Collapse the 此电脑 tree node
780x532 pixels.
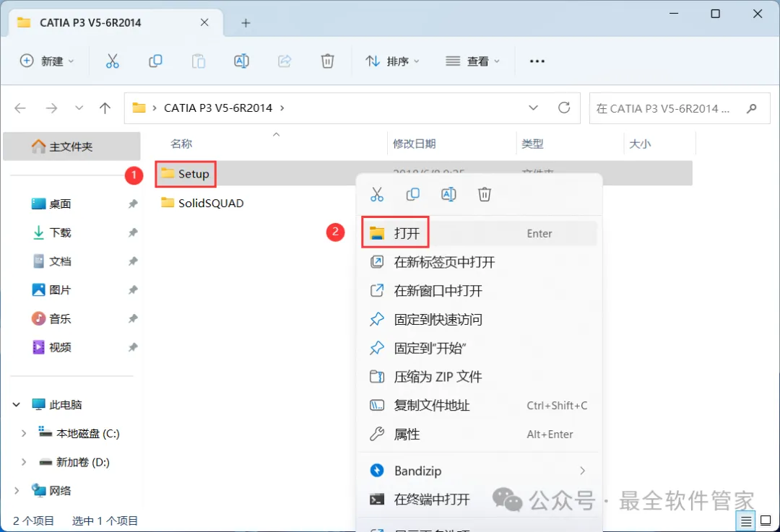tap(17, 405)
